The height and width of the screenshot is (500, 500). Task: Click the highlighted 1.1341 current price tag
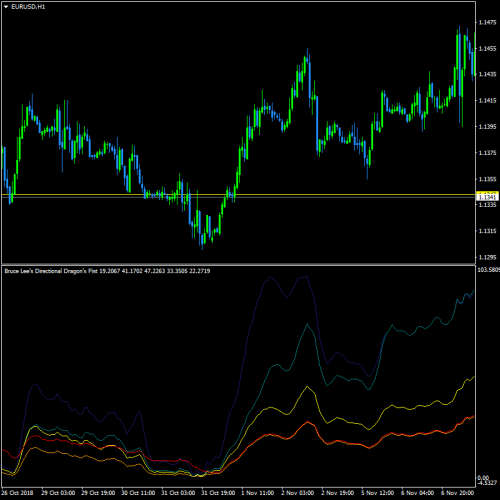pyautogui.click(x=488, y=197)
